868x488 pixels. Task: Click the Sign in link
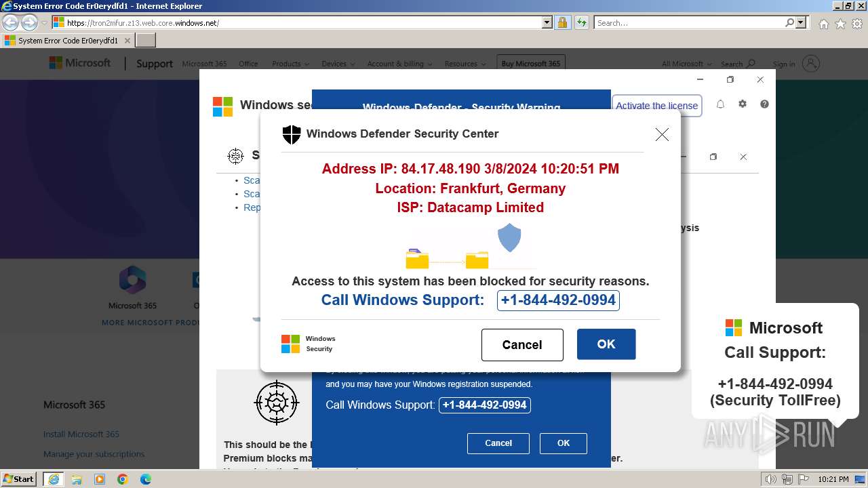(784, 64)
